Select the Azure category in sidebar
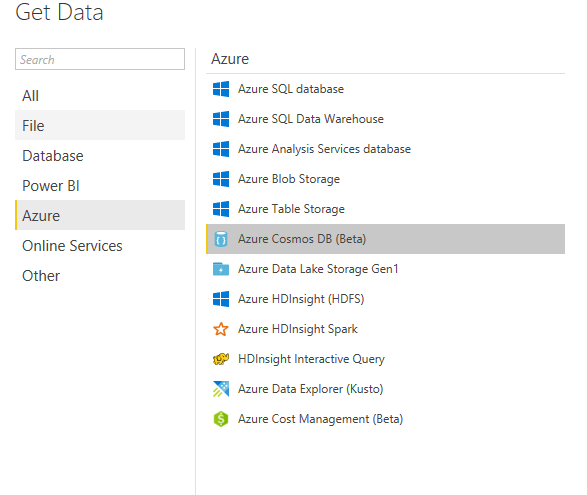Screen dimensions: 587x495 pyautogui.click(x=100, y=215)
